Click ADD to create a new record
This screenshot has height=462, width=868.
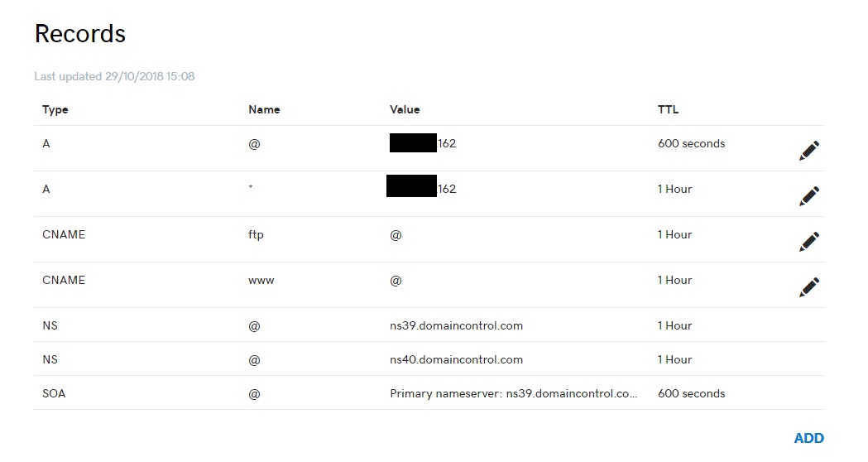click(x=808, y=439)
